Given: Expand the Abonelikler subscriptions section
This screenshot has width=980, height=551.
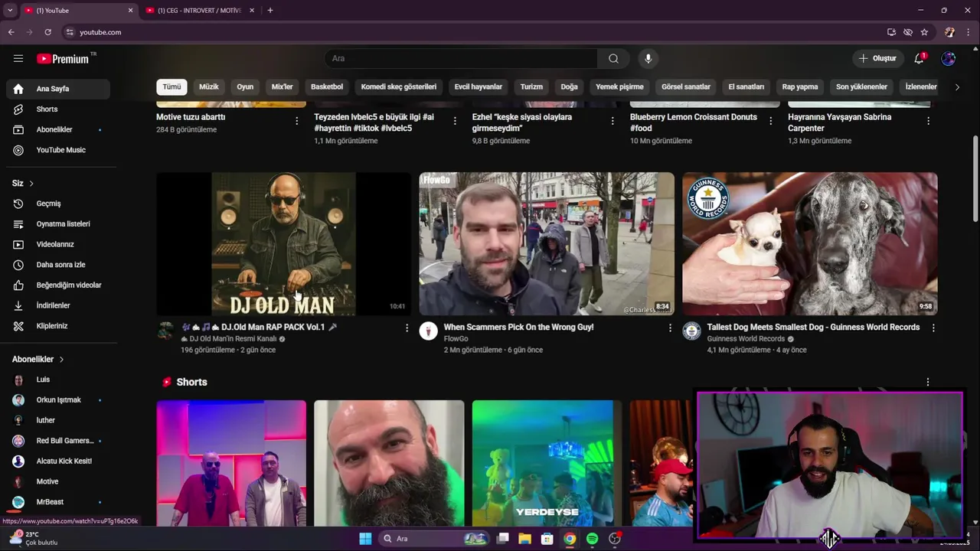Looking at the screenshot, I should [38, 360].
